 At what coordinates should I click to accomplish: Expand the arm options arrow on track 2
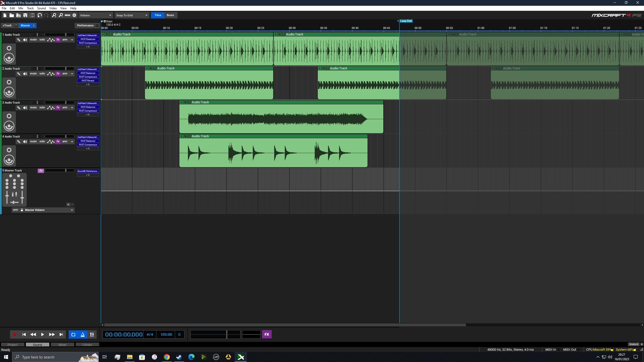[72, 74]
